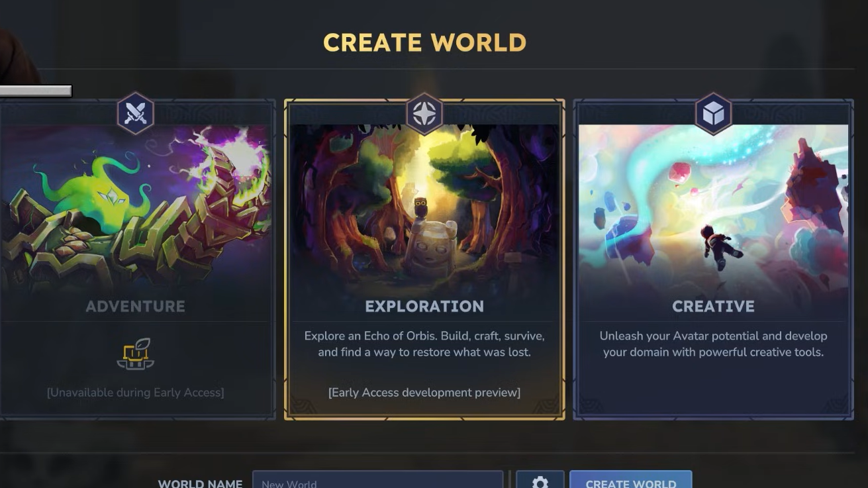The image size is (868, 488).
Task: Click the WORLD NAME label
Action: (200, 483)
